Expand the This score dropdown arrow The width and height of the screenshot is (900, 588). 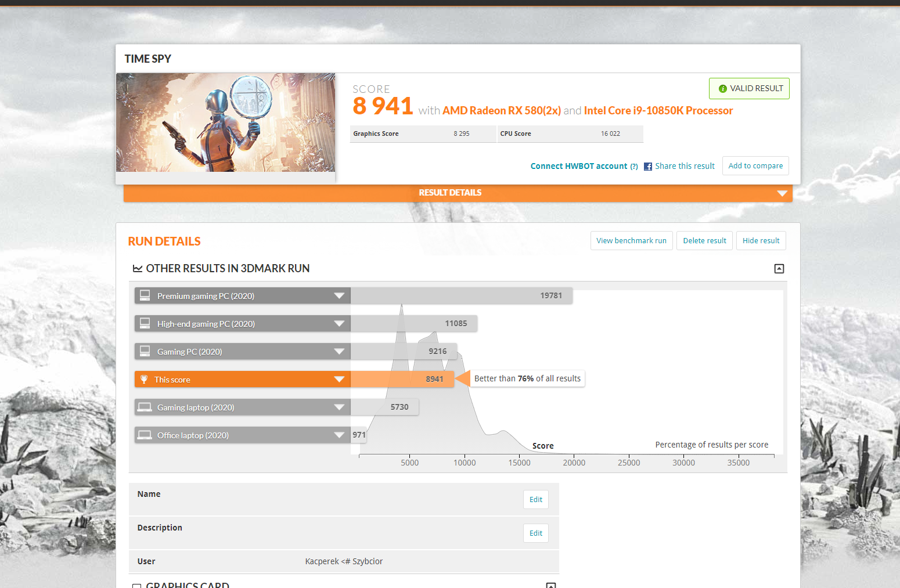[x=339, y=380]
